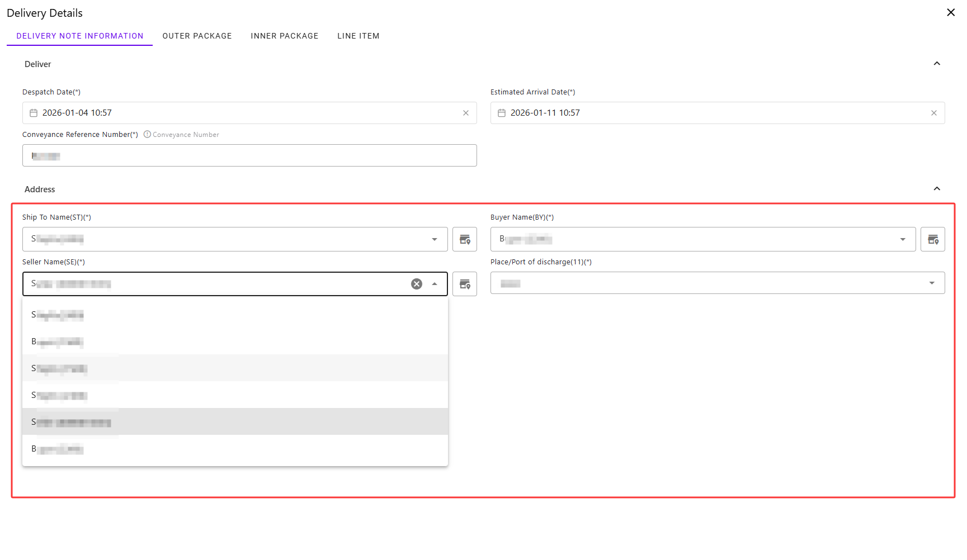The width and height of the screenshot is (967, 560).
Task: Switch to the Inner Package tab
Action: coord(284,36)
